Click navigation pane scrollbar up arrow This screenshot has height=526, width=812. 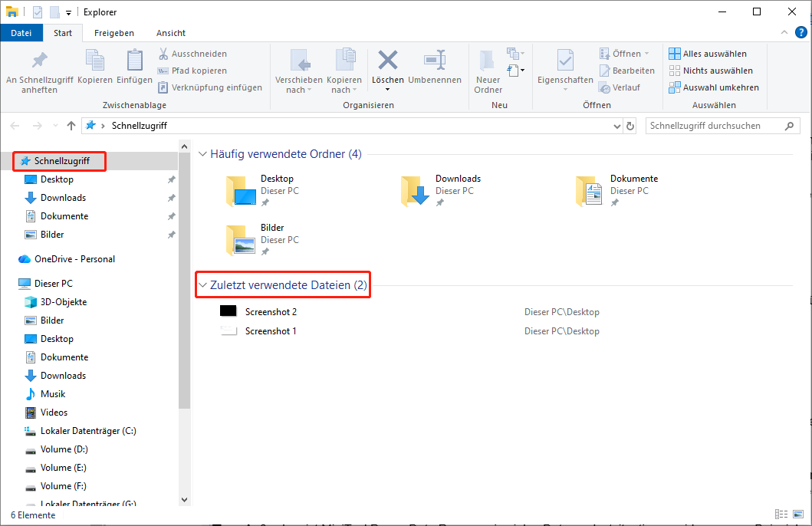tap(184, 147)
